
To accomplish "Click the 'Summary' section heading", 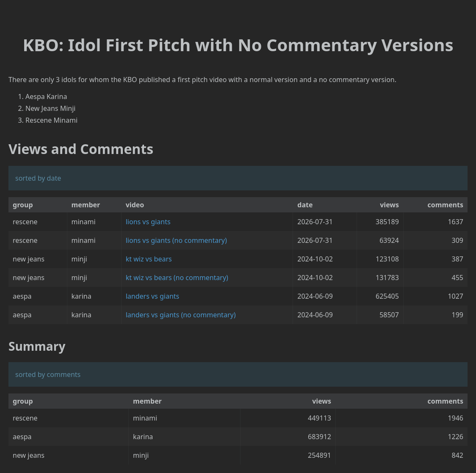I will (37, 346).
